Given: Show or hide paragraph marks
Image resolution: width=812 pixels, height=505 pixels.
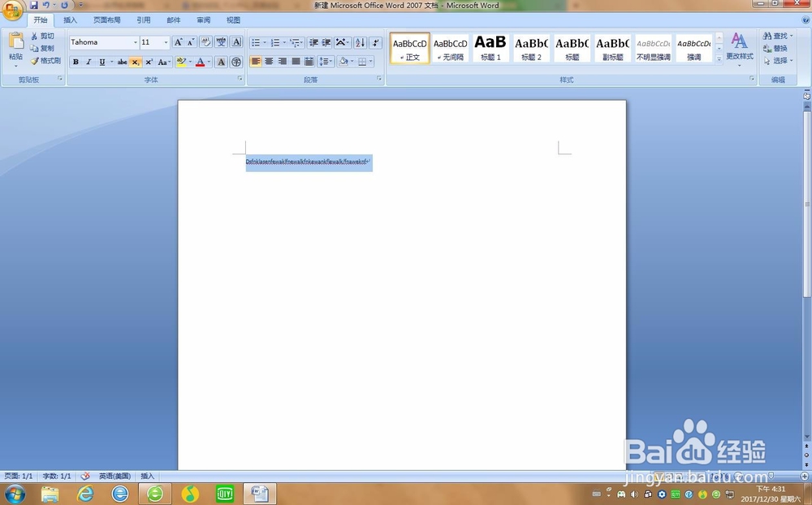Looking at the screenshot, I should click(x=376, y=42).
